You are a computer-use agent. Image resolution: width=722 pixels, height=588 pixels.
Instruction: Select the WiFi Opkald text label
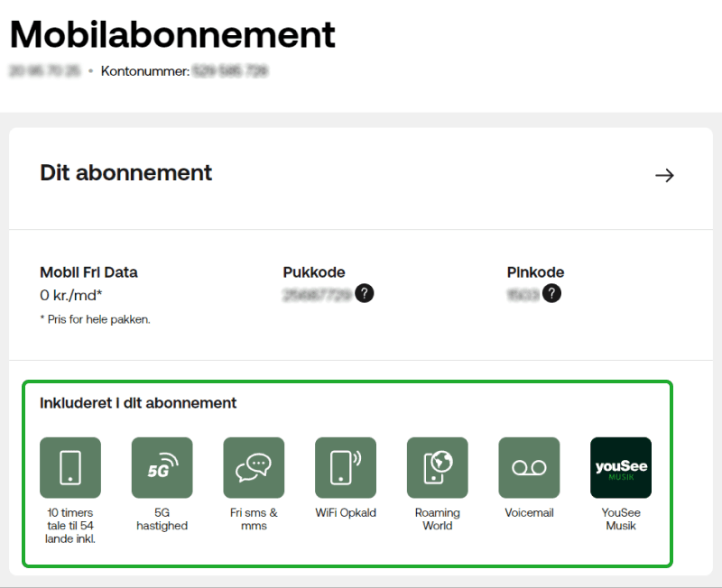[346, 513]
